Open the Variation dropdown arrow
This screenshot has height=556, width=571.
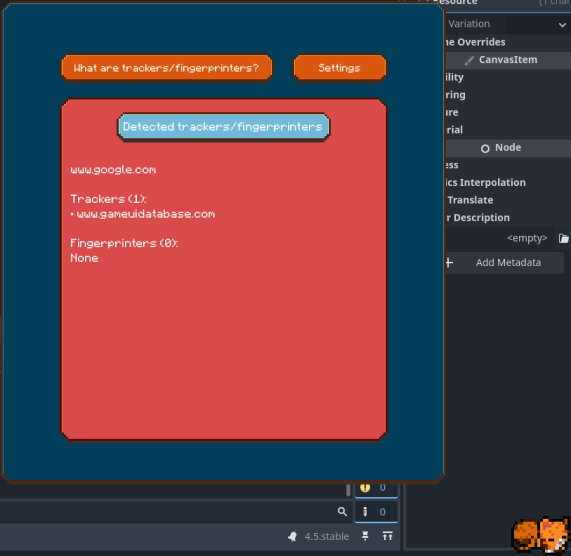pyautogui.click(x=562, y=25)
